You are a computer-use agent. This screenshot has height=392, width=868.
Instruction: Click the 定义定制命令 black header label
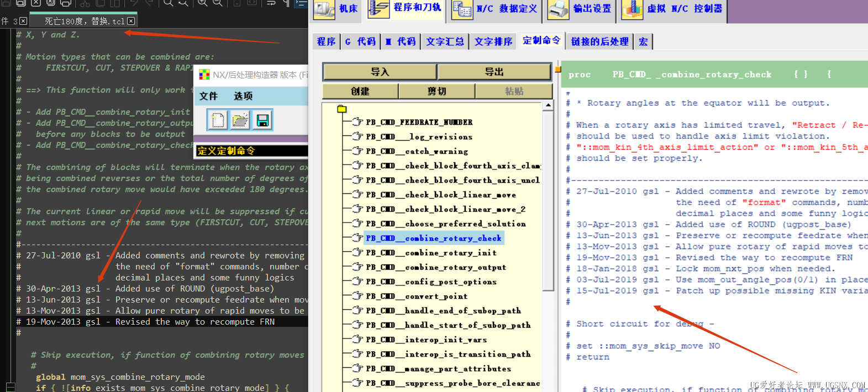click(x=252, y=151)
